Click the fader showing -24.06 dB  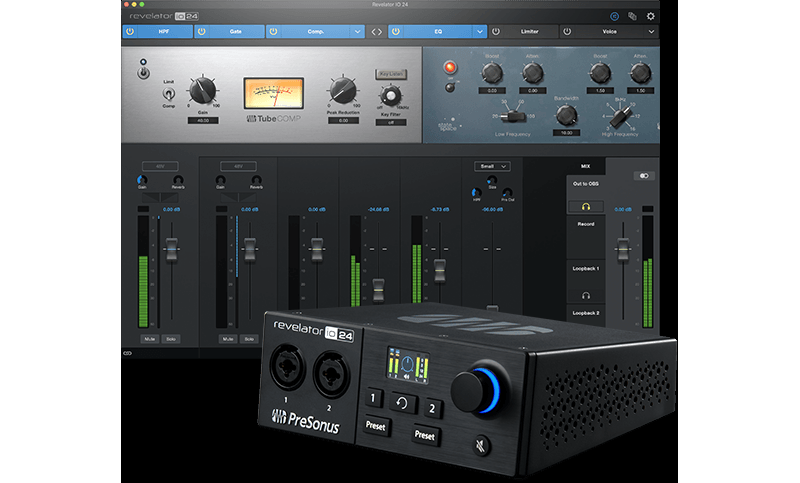[x=378, y=290]
